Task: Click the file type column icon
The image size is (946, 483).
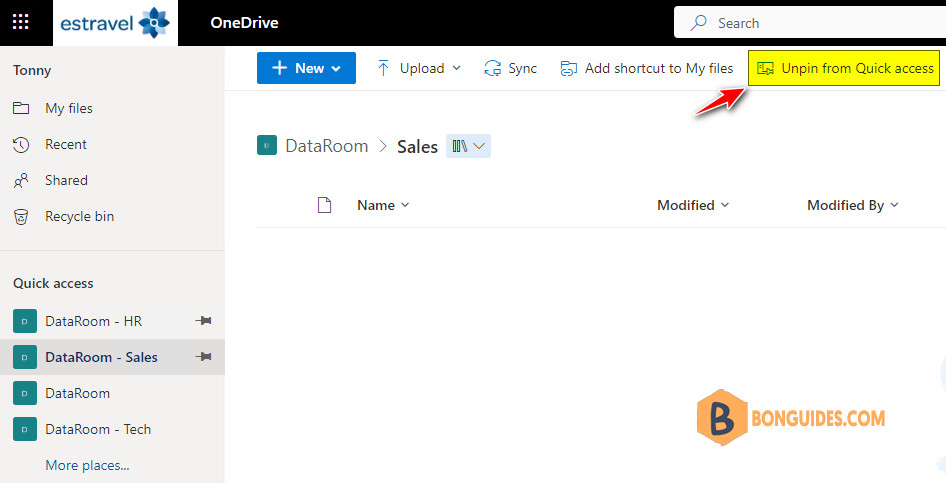Action: tap(325, 205)
